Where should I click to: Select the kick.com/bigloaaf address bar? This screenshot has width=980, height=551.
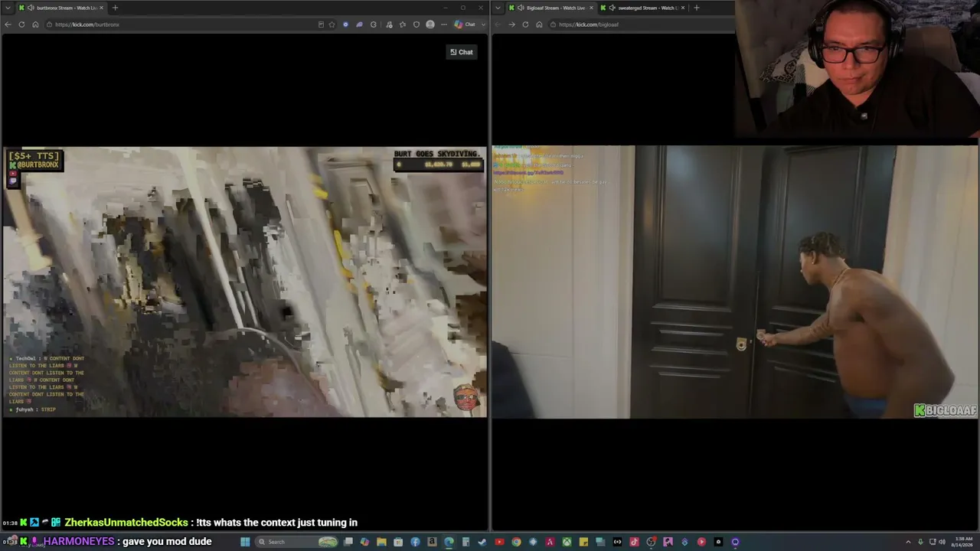642,24
